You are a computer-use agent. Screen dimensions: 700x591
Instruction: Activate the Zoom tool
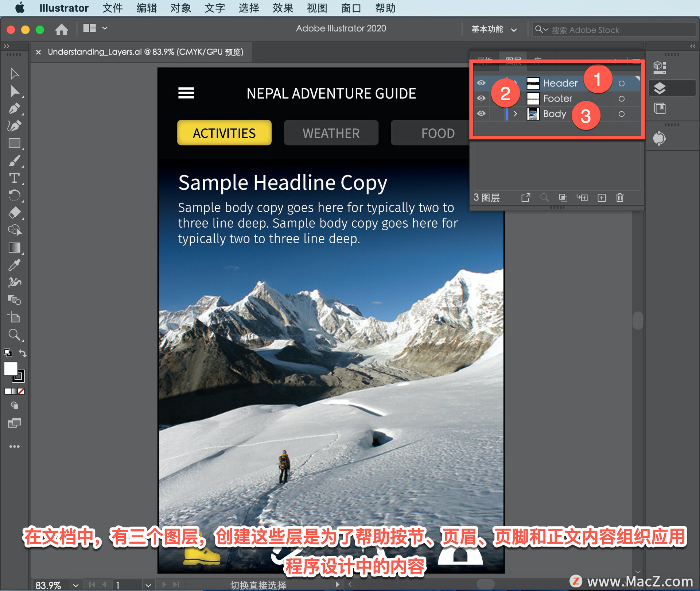click(x=14, y=335)
